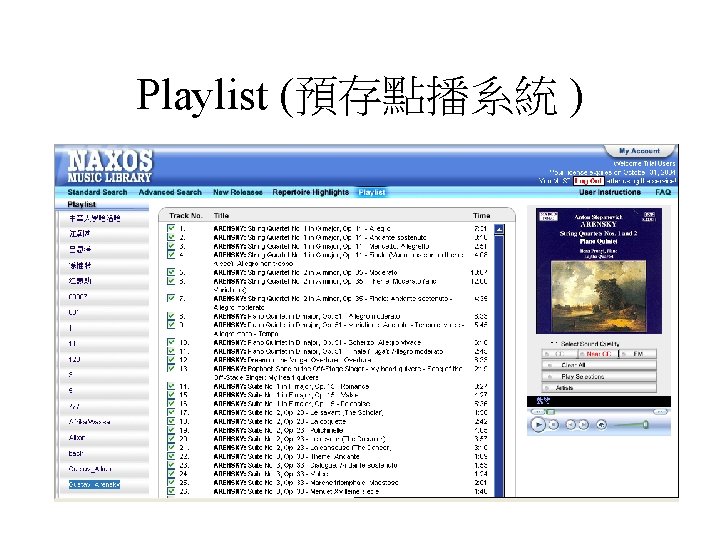Open Advanced Search
Image resolution: width=720 pixels, height=540 pixels.
coord(170,192)
